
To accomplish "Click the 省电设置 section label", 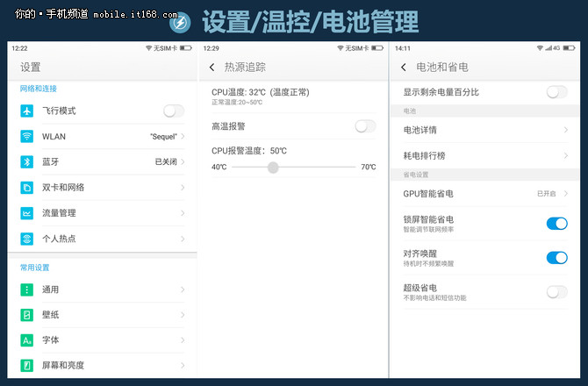I will (415, 175).
